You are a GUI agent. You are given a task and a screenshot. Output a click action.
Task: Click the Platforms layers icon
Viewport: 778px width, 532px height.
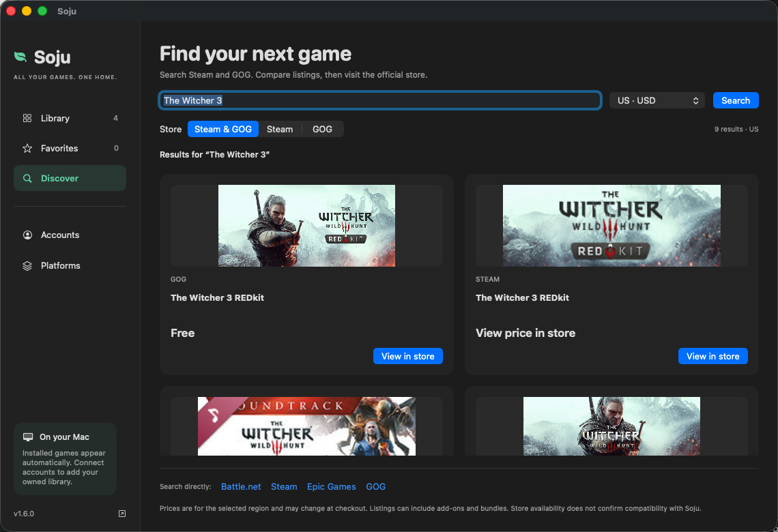[x=27, y=266]
